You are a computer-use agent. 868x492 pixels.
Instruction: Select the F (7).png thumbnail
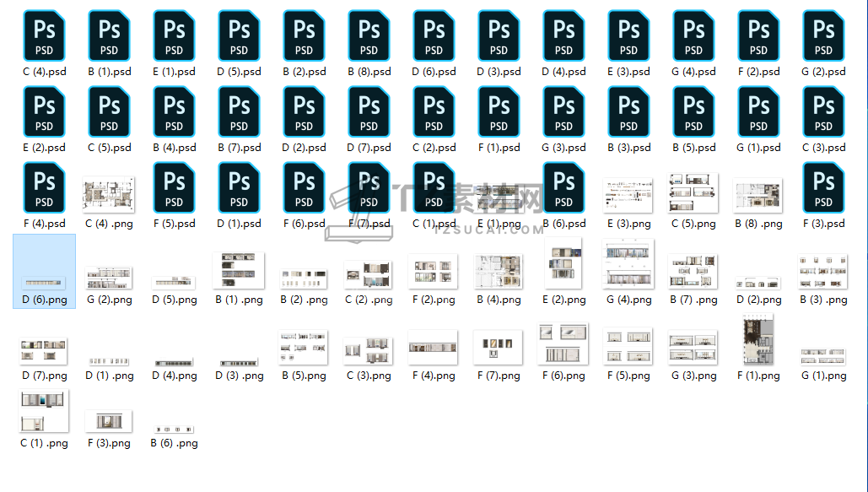(x=499, y=348)
